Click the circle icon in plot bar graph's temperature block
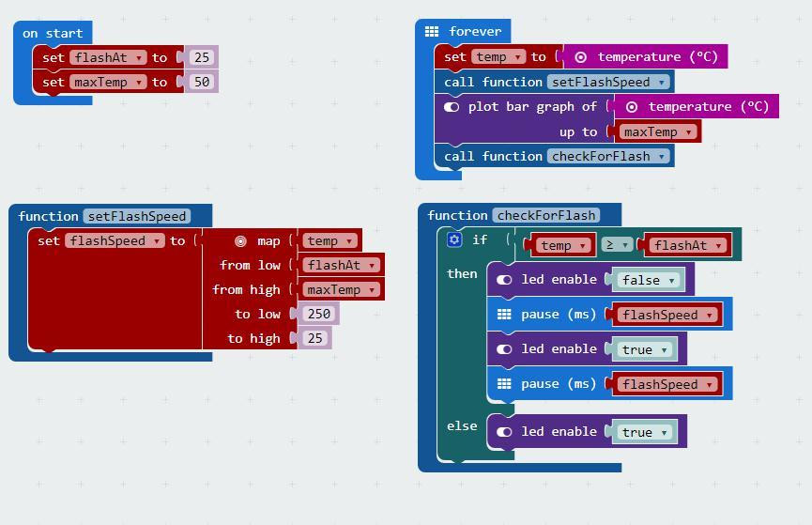The height and width of the screenshot is (525, 812). (631, 107)
